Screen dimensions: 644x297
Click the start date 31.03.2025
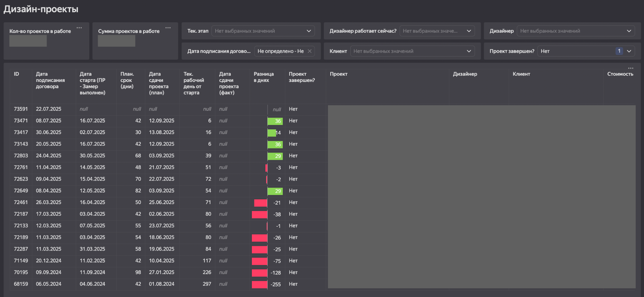[92, 249]
